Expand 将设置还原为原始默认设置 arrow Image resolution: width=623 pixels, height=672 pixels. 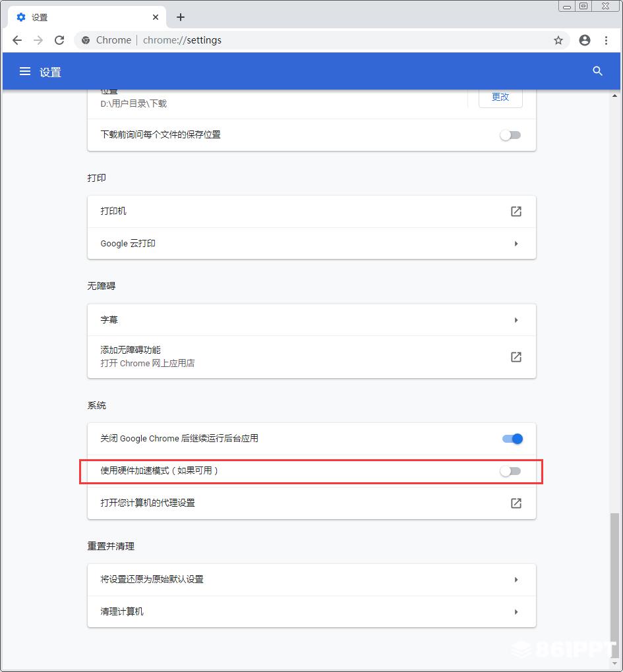pos(516,579)
